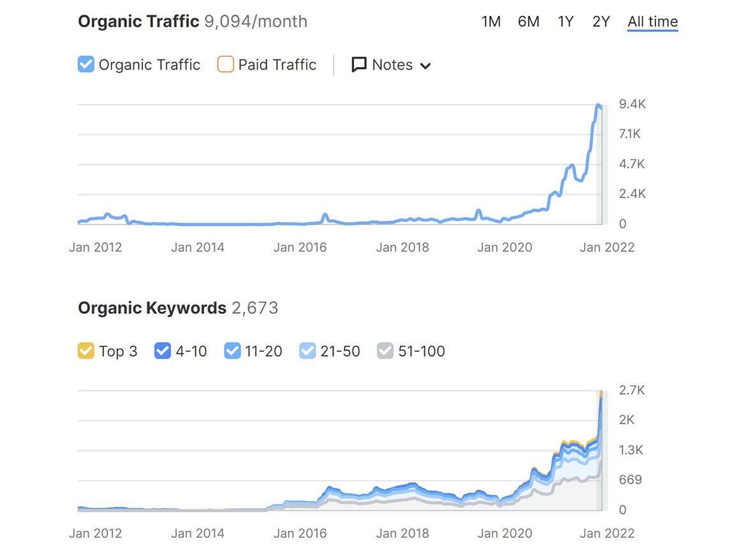This screenshot has height=553, width=756.
Task: Select the All time range tab
Action: point(652,22)
